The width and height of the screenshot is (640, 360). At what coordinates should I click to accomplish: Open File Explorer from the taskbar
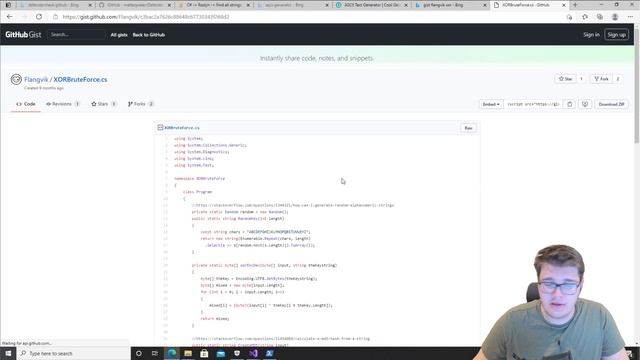pyautogui.click(x=188, y=353)
